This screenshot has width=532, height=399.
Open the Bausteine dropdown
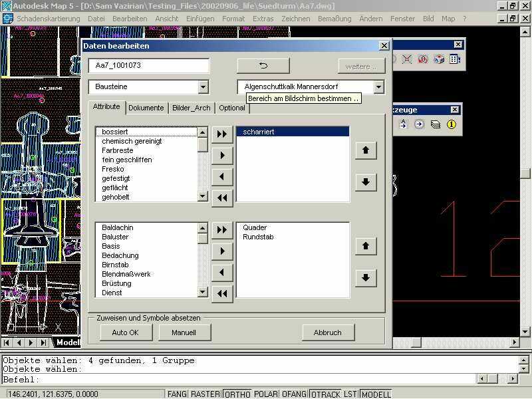(203, 87)
